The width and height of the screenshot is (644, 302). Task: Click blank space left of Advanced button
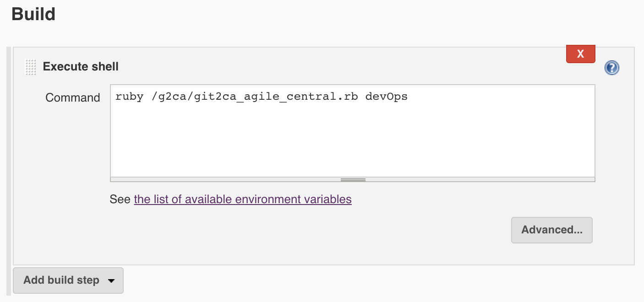point(321,230)
